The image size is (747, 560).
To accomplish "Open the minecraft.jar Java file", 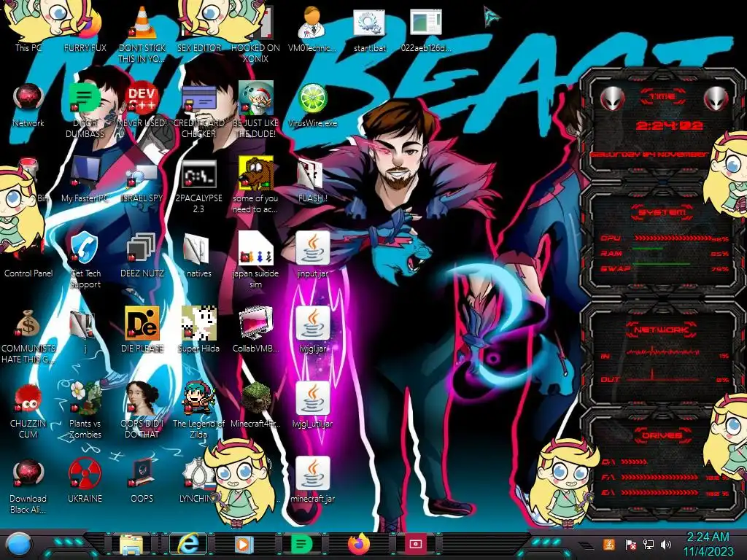I will (x=312, y=473).
